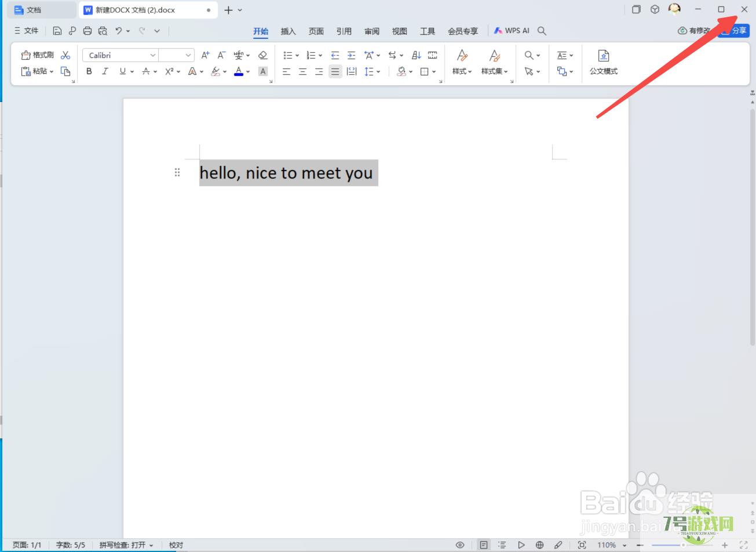
Task: Toggle Underline formatting
Action: [x=122, y=71]
